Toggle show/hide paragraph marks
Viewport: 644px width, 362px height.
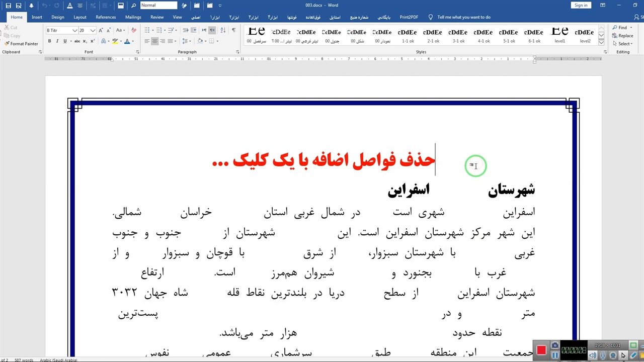click(x=233, y=31)
